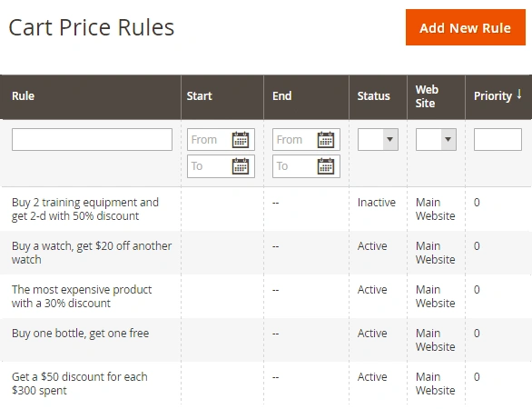Sort by the Web Site column header
Screen dimensions: 532x409
(x=436, y=97)
